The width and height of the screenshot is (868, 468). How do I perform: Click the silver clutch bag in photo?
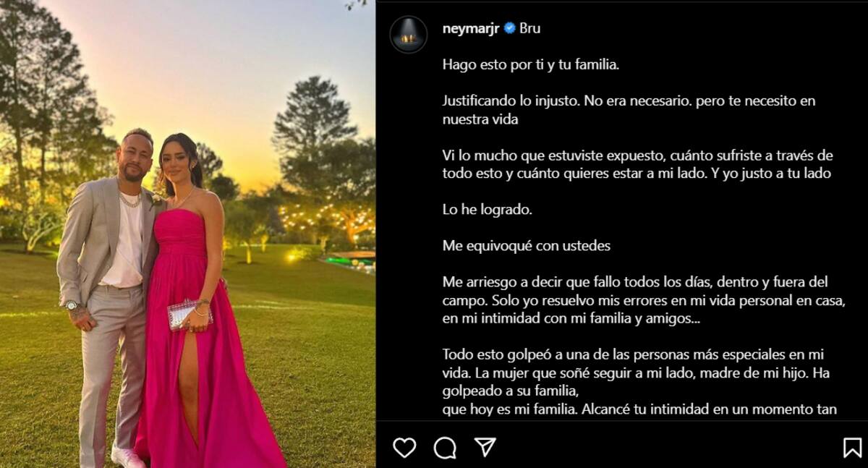(187, 315)
